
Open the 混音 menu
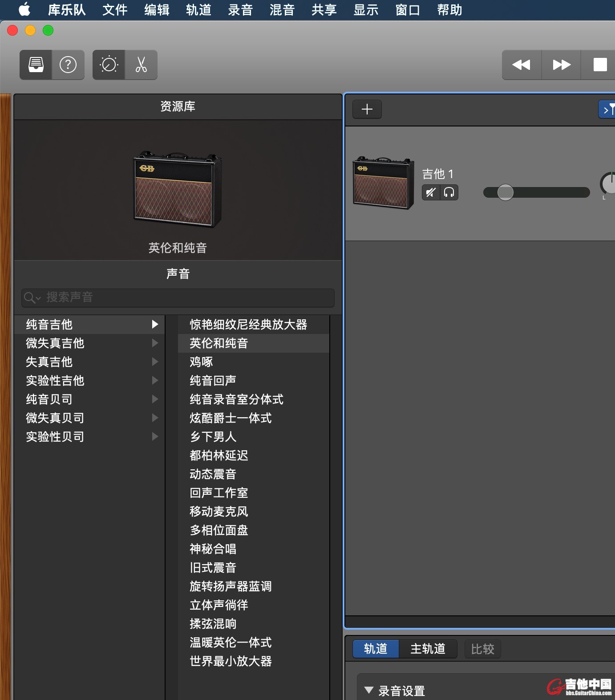click(282, 10)
